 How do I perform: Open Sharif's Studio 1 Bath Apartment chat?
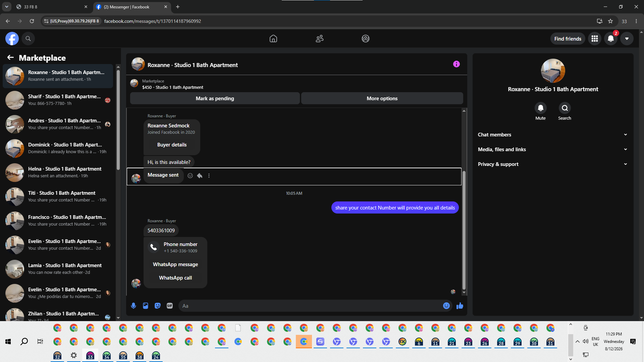pyautogui.click(x=58, y=100)
